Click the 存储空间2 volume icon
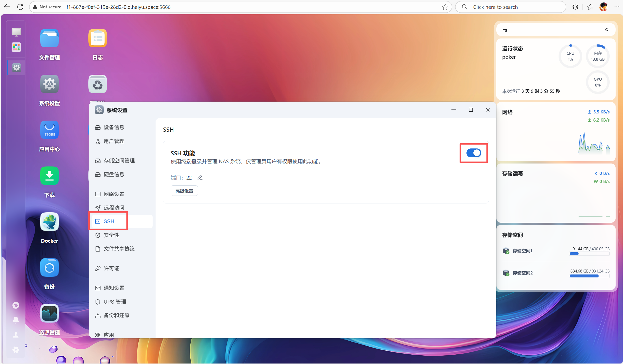The height and width of the screenshot is (364, 623). 506,273
